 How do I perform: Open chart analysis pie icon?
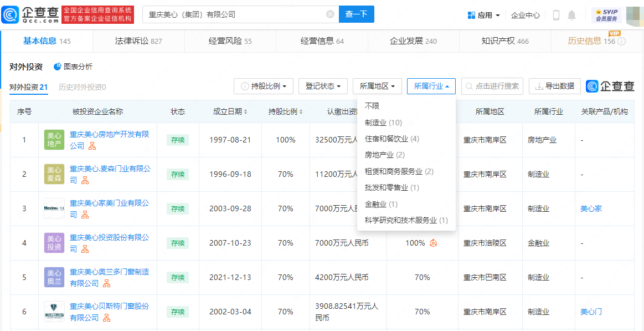pyautogui.click(x=58, y=67)
